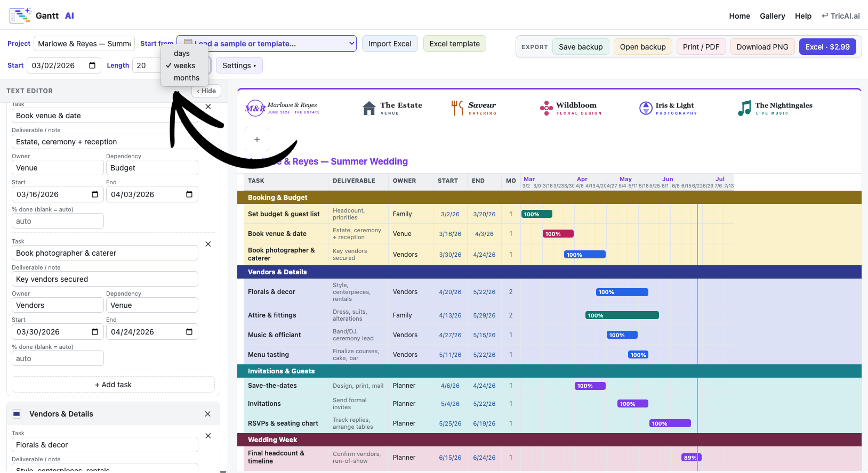The height and width of the screenshot is (473, 868).
Task: Click the Length value field
Action: click(x=147, y=66)
